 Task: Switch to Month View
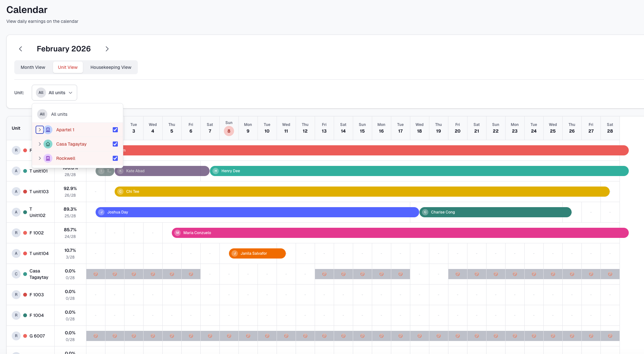33,67
